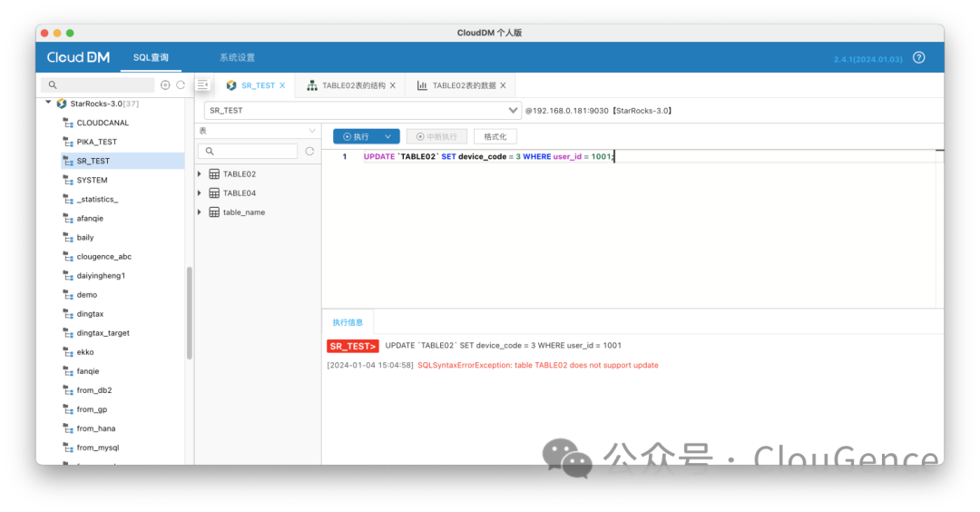The height and width of the screenshot is (512, 980).
Task: Click the version 2.4.1(2024.01.03) link
Action: (868, 59)
